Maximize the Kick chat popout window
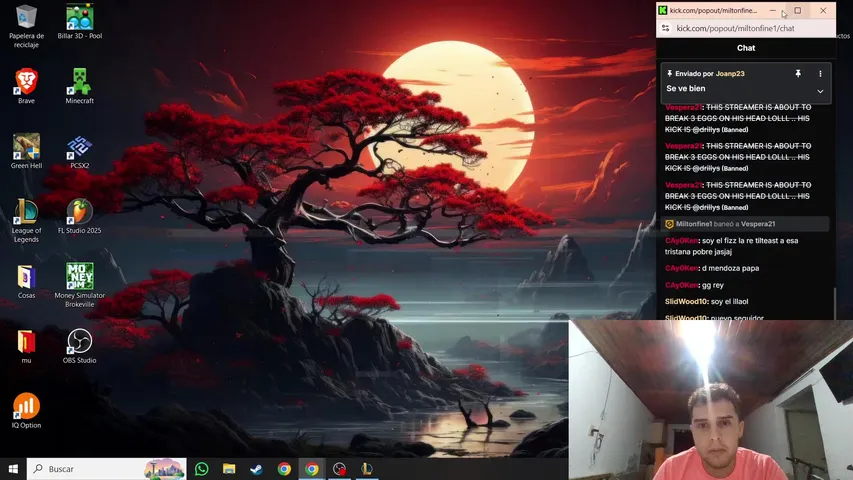This screenshot has width=853, height=480. point(798,10)
